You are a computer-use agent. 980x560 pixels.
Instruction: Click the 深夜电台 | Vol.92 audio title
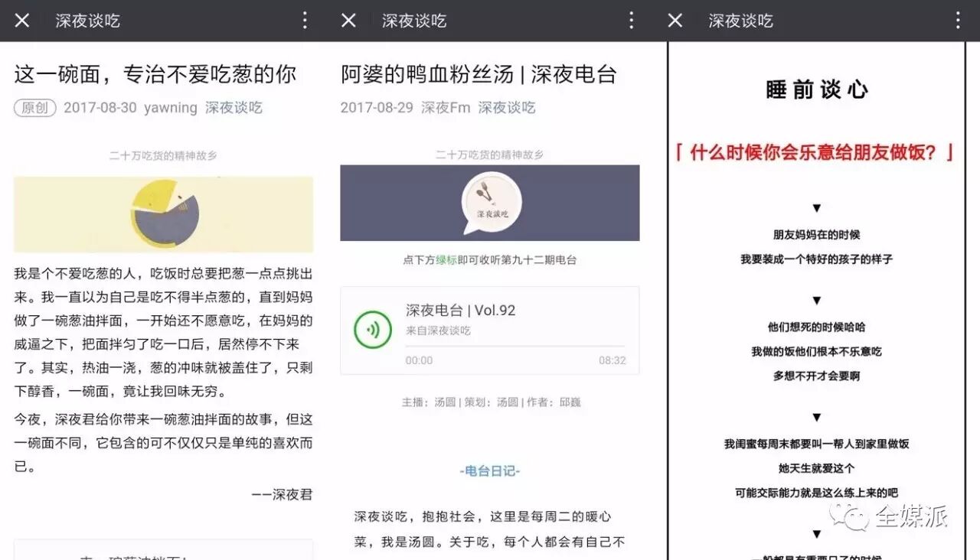click(460, 311)
